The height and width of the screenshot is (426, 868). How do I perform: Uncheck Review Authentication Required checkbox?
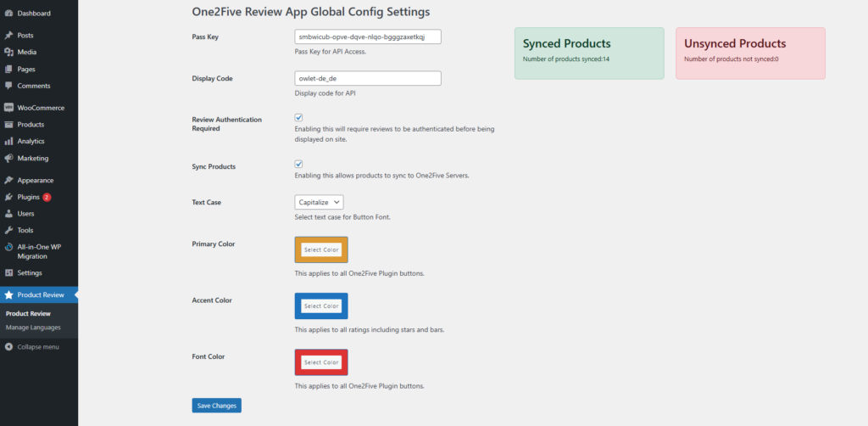pyautogui.click(x=298, y=118)
